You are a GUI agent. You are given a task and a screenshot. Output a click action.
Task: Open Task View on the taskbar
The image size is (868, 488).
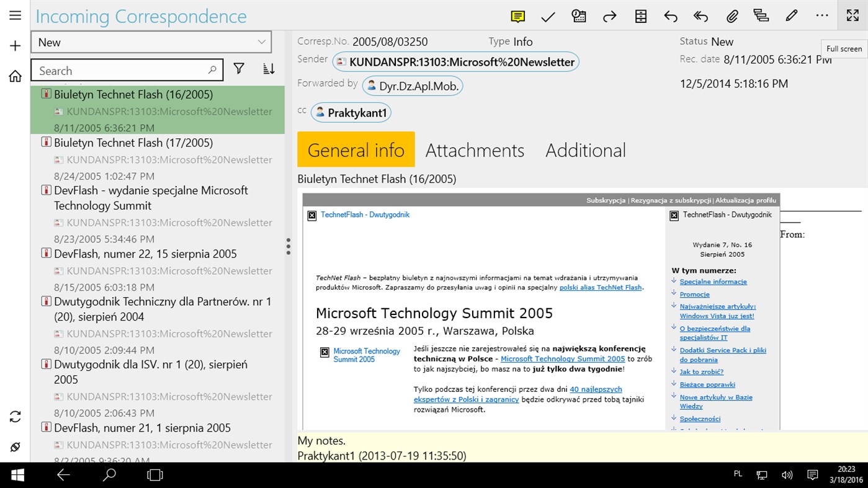(x=155, y=475)
